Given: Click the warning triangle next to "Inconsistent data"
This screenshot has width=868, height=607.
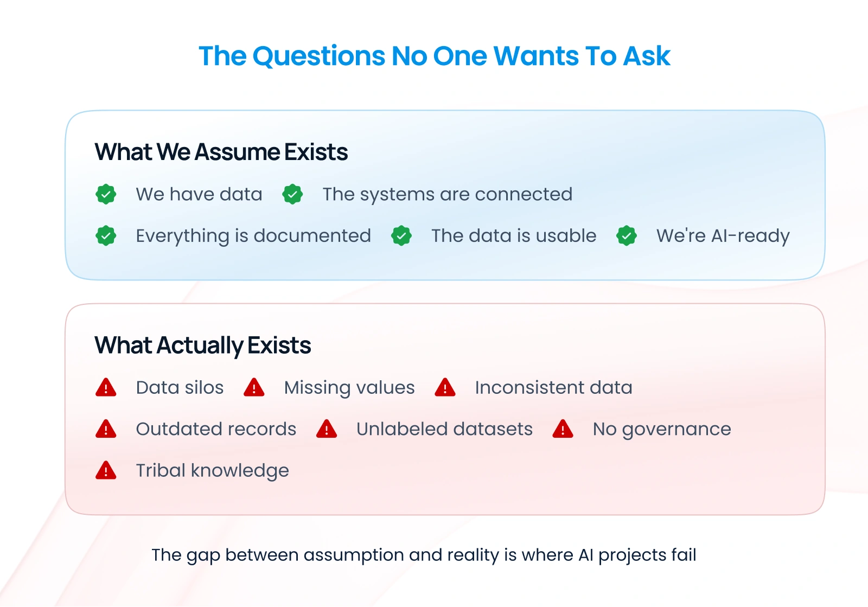Looking at the screenshot, I should click(445, 388).
